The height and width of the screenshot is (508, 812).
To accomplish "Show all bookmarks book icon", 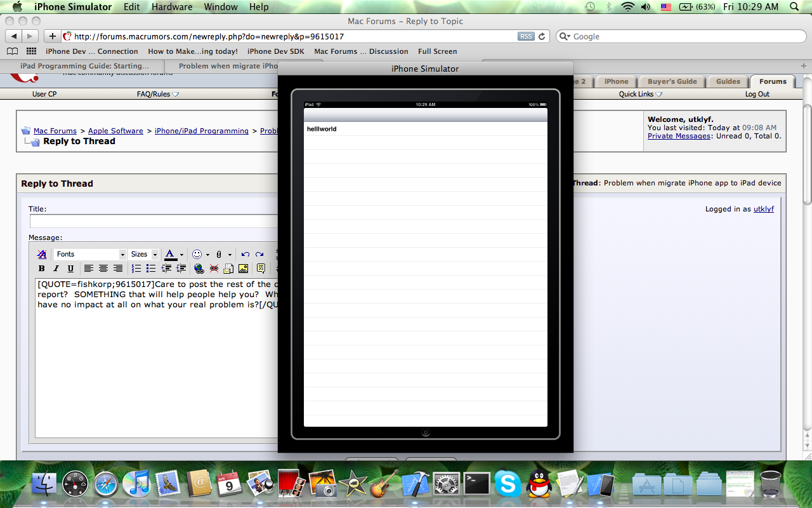I will click(13, 51).
